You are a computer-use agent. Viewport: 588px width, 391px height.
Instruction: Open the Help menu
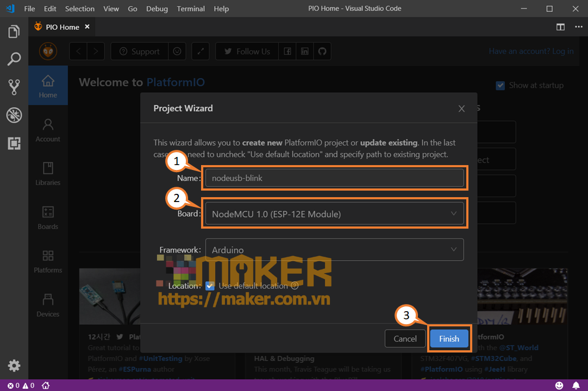[x=221, y=9]
